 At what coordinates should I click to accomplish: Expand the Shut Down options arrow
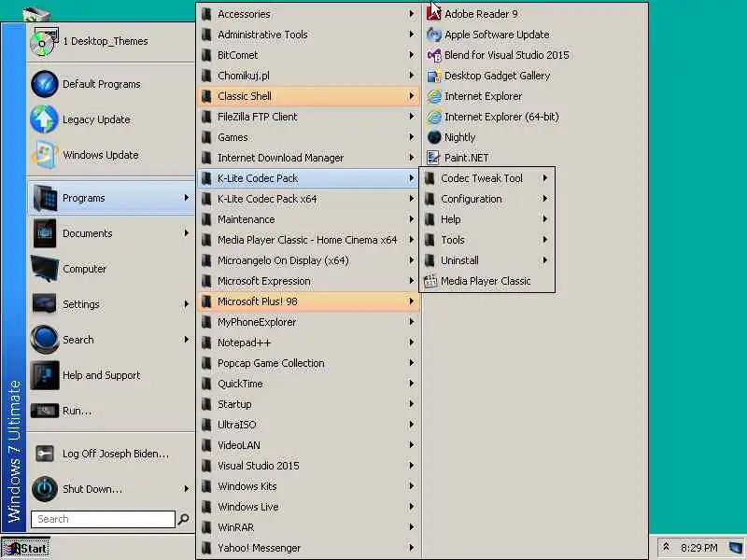pos(186,488)
